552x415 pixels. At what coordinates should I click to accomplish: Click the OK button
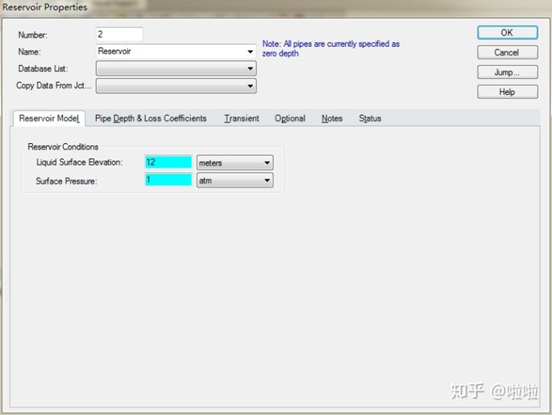point(507,33)
